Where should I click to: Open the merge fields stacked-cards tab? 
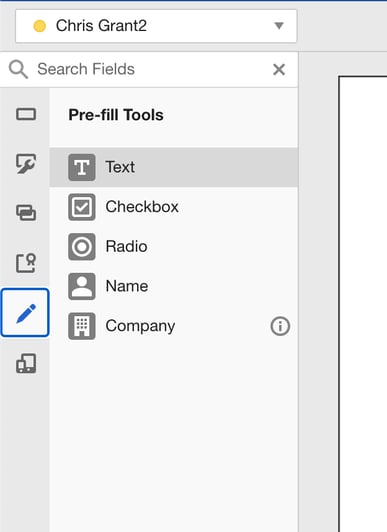pyautogui.click(x=26, y=213)
